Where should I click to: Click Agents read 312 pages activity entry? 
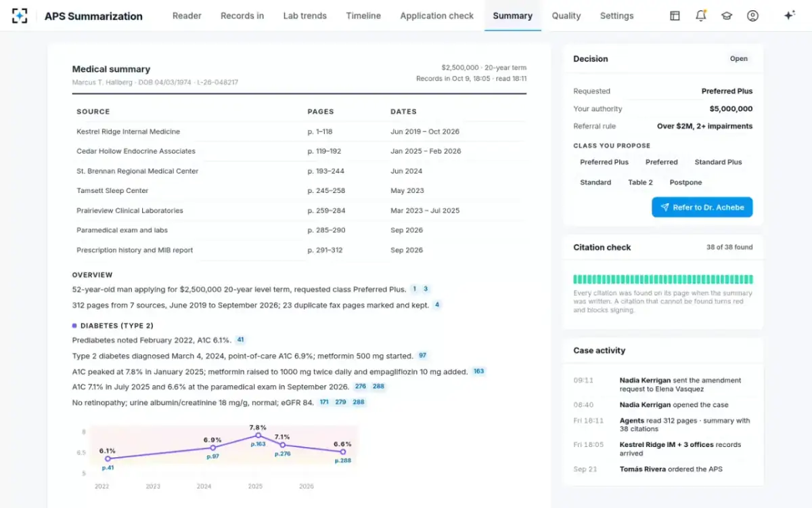[663, 425]
